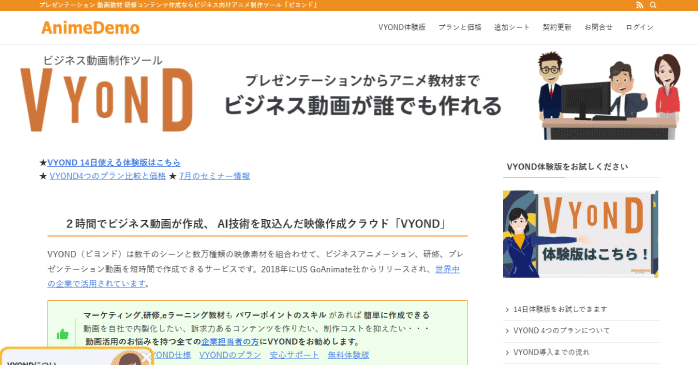Click the office characters banner illustration
Viewport: 698px width, 365px height.
(x=609, y=96)
